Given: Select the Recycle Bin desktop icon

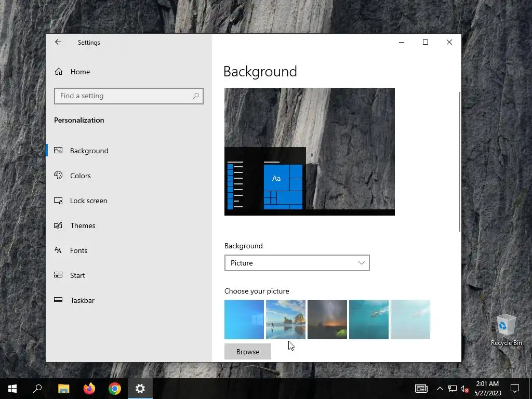Looking at the screenshot, I should click(506, 330).
